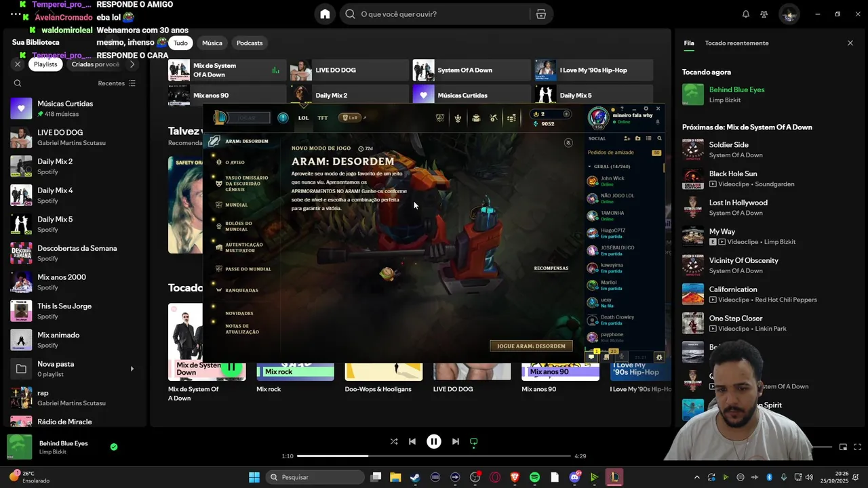This screenshot has height=488, width=868.
Task: Collapse the GERAL friends group
Action: click(x=589, y=166)
